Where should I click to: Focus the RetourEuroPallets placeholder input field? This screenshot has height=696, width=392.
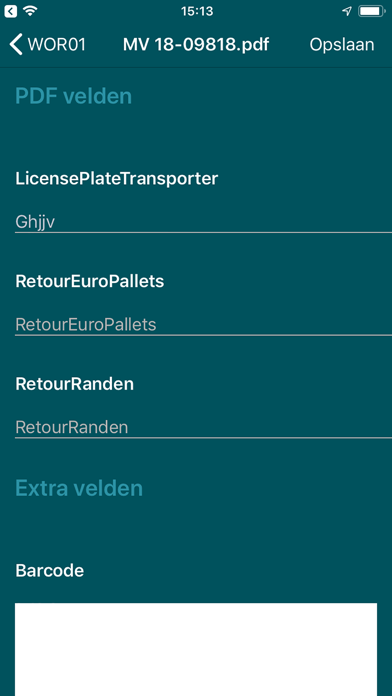pos(203,325)
